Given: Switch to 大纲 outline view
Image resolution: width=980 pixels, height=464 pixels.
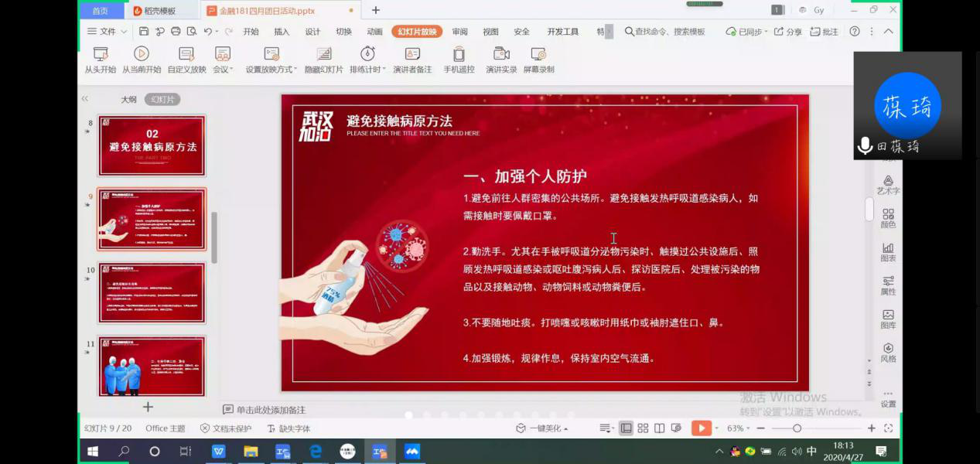Looking at the screenshot, I should [128, 100].
